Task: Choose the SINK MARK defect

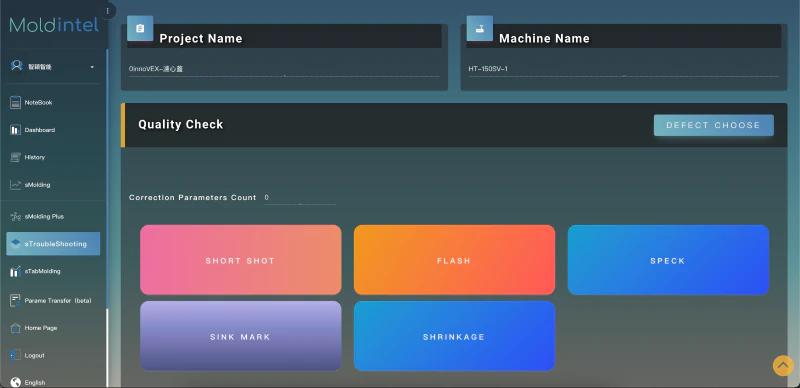Action: (x=241, y=336)
